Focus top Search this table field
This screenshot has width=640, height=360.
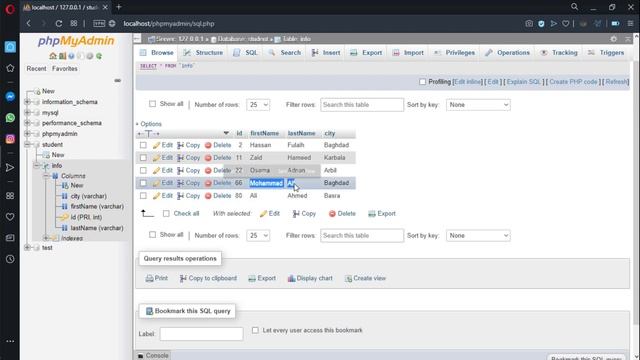pyautogui.click(x=362, y=105)
